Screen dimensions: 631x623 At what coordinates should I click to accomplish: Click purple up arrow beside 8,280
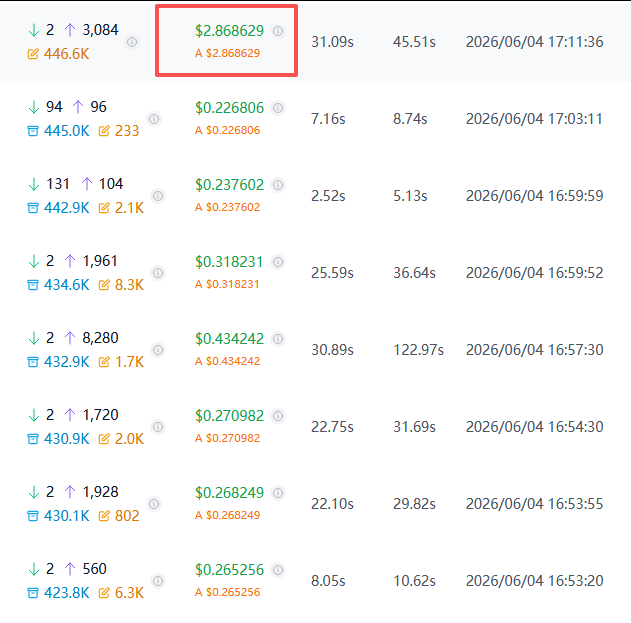point(70,338)
